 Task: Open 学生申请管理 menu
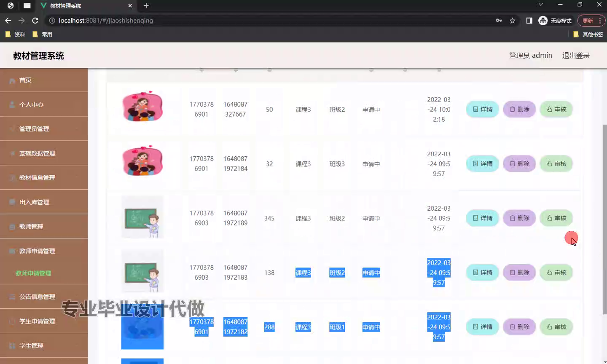click(x=44, y=321)
